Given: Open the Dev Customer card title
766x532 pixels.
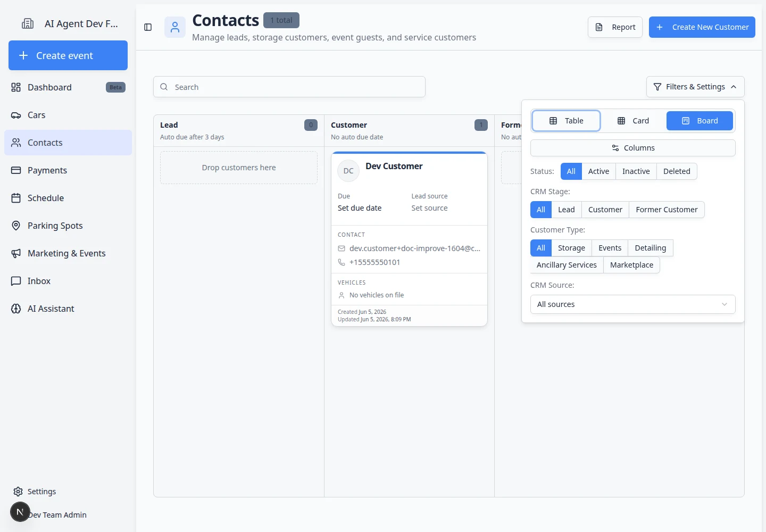Looking at the screenshot, I should [394, 166].
